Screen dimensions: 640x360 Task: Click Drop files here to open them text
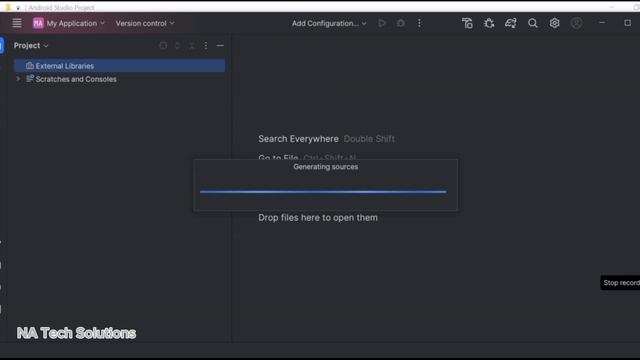tap(318, 218)
